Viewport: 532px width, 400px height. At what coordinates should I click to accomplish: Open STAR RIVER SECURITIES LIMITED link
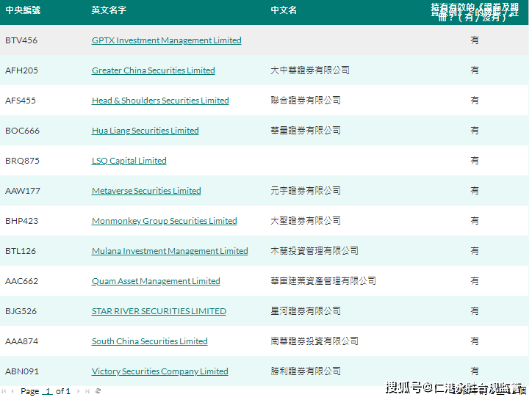(x=159, y=311)
